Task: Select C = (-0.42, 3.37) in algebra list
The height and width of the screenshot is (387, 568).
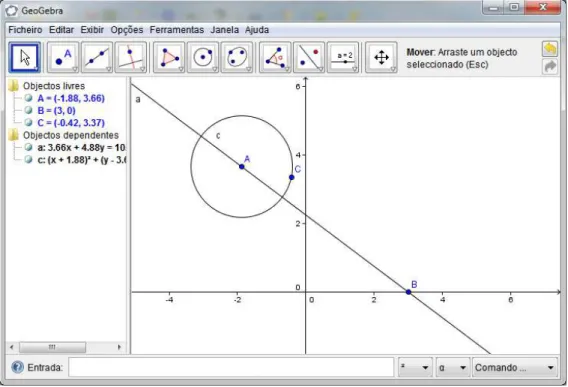Action: (x=71, y=123)
